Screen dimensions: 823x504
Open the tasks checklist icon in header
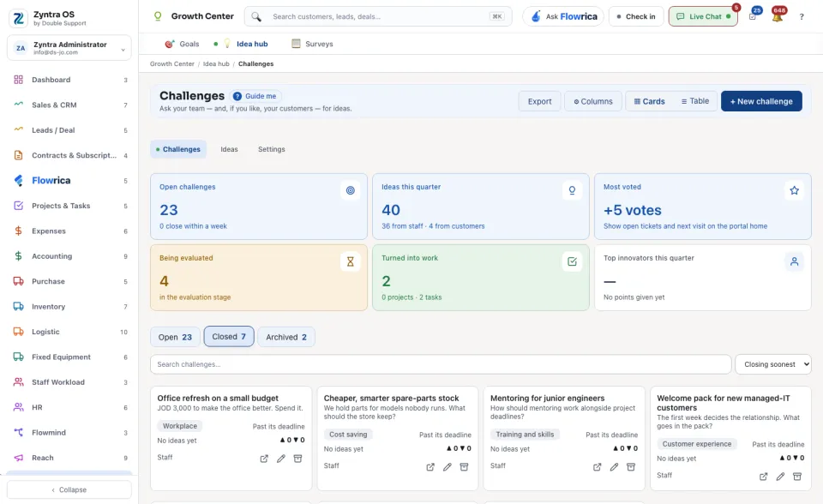(753, 16)
